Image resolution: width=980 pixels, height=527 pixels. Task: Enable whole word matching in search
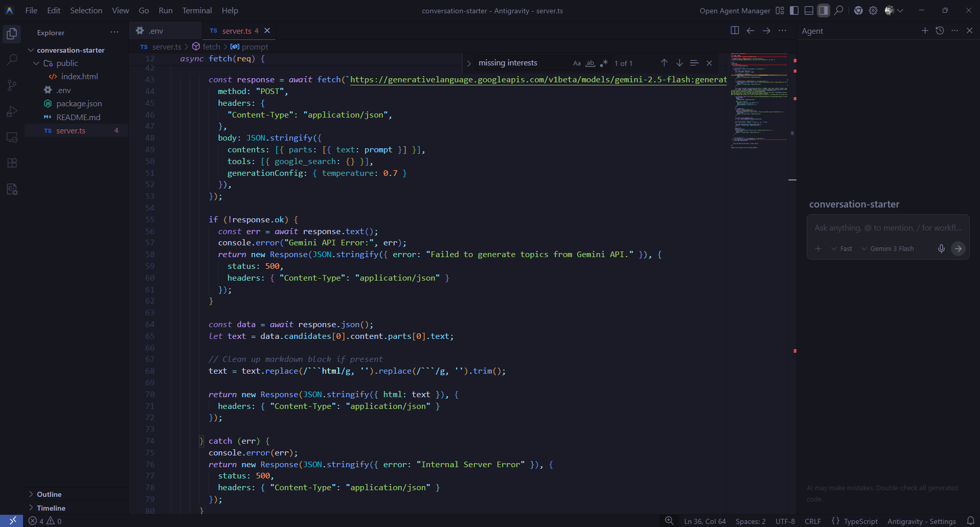(590, 63)
